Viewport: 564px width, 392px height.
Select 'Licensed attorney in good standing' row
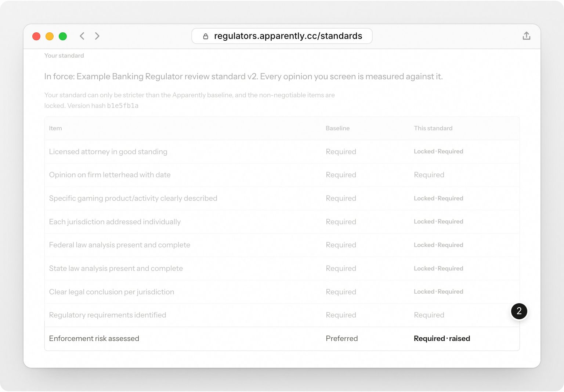pos(282,152)
